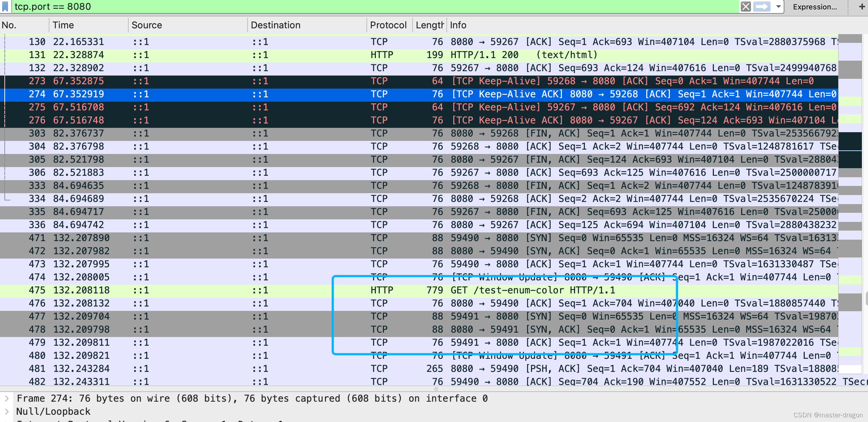
Task: Select packet 473 at time 132.207995
Action: [x=419, y=264]
